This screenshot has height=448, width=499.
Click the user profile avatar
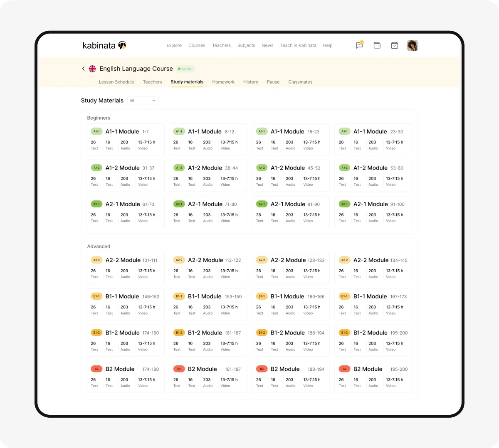click(x=412, y=45)
